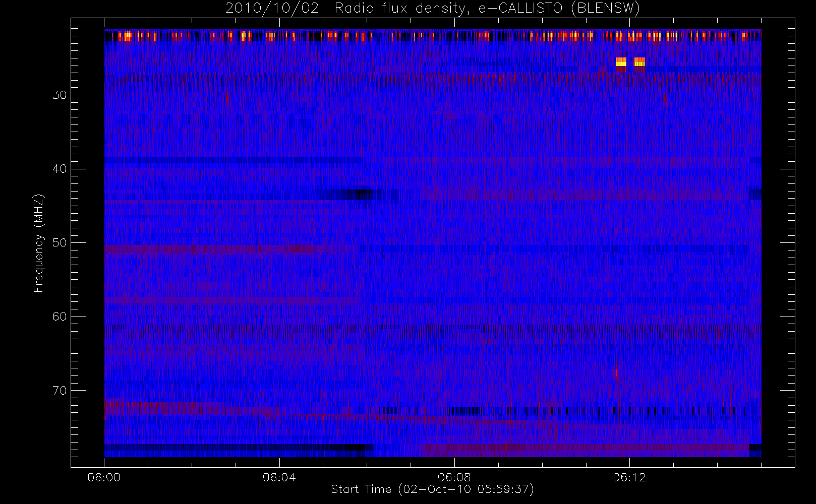The image size is (816, 504).
Task: Click the 40 MHz frequency tick label
Action: point(60,169)
